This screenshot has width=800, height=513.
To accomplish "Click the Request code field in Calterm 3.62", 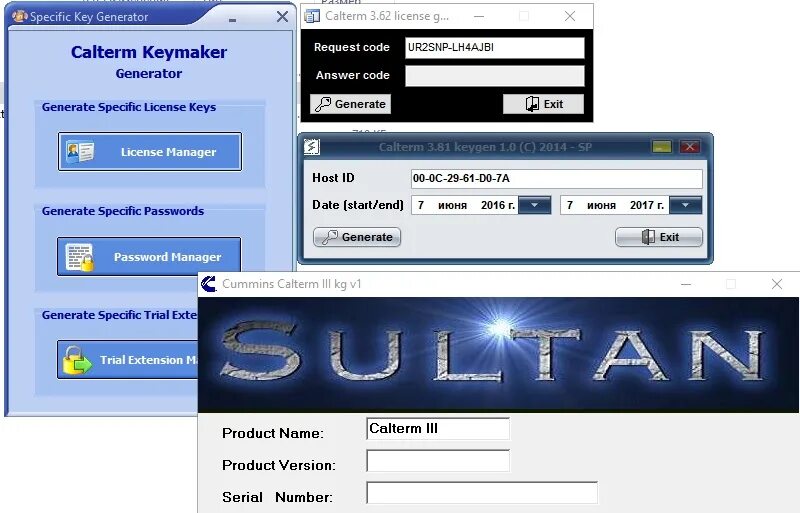I will pyautogui.click(x=494, y=47).
